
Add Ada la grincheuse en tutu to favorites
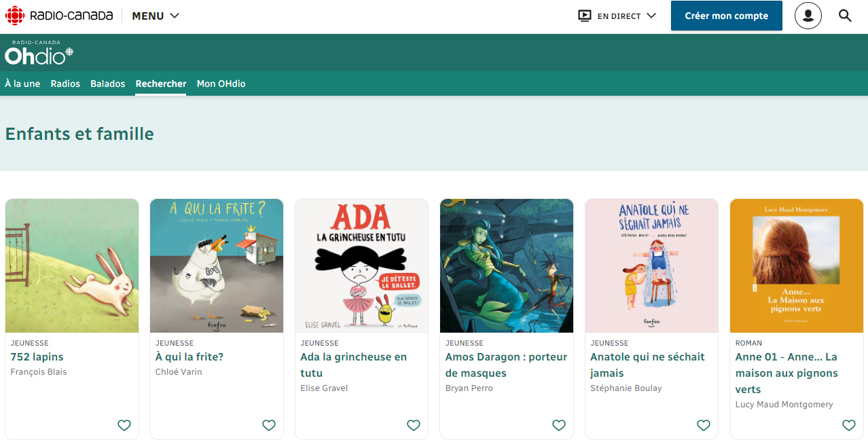point(414,426)
